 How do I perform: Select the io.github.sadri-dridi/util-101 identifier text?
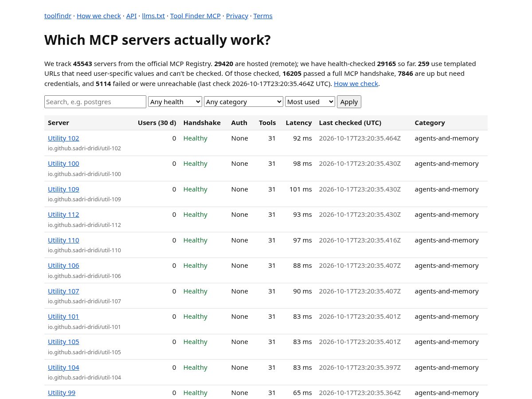[84, 327]
